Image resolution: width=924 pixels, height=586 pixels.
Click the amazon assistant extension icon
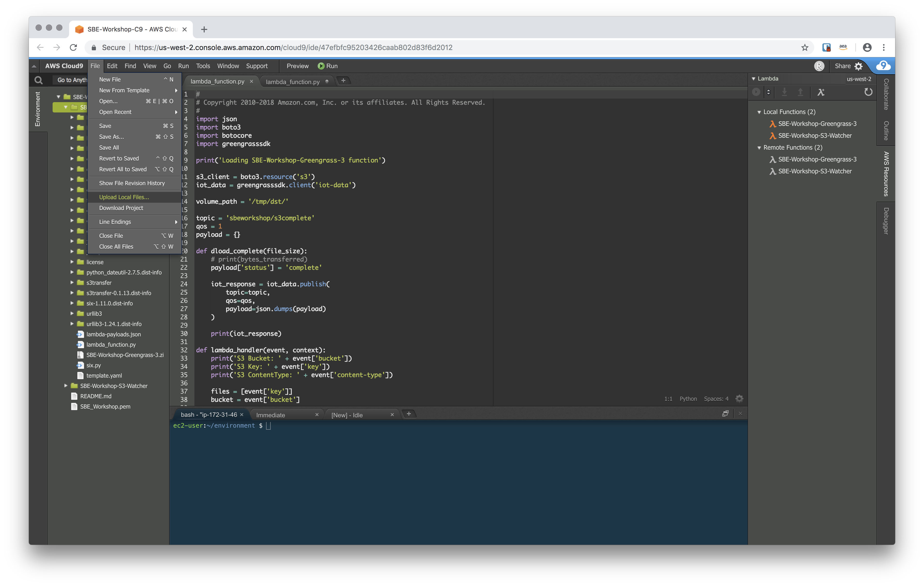coord(843,47)
